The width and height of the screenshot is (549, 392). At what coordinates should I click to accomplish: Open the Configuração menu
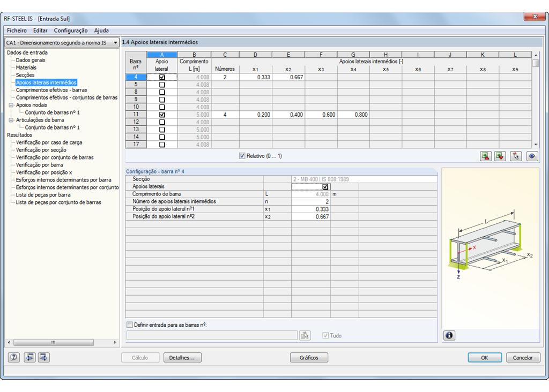pyautogui.click(x=71, y=31)
